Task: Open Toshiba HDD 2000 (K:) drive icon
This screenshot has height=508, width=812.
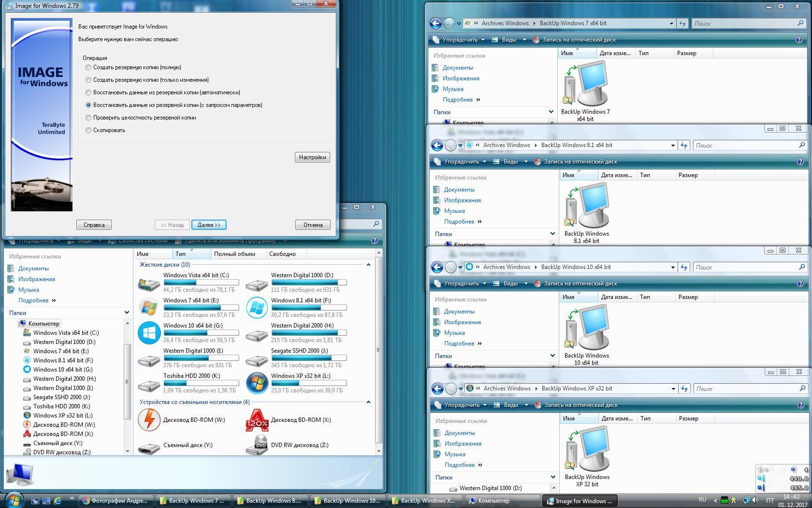Action: (149, 385)
